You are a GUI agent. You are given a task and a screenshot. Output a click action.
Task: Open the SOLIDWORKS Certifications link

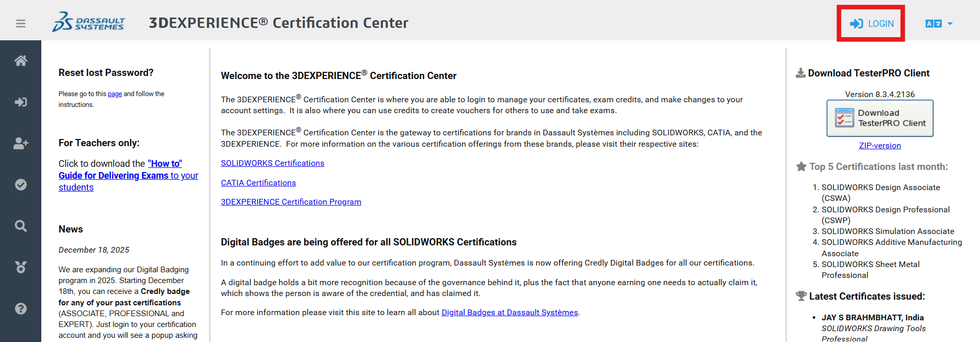pyautogui.click(x=273, y=163)
